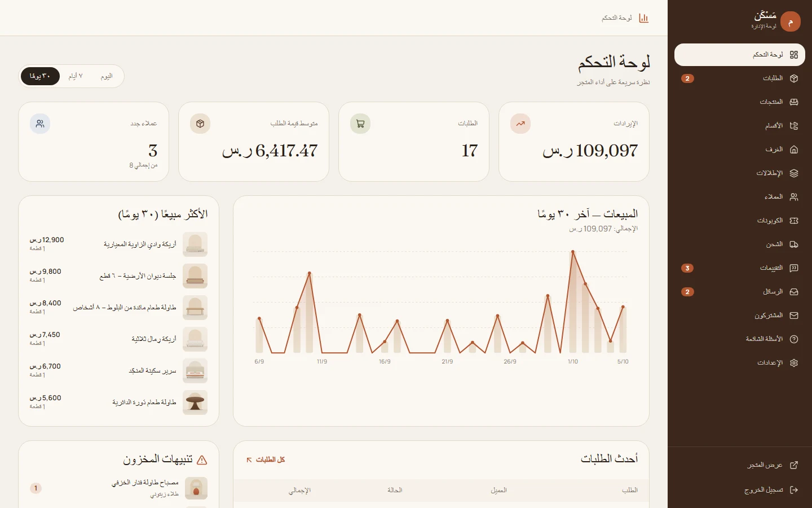Open جلسة ديوان الأرضية thumbnail
The image size is (812, 508).
point(195,276)
